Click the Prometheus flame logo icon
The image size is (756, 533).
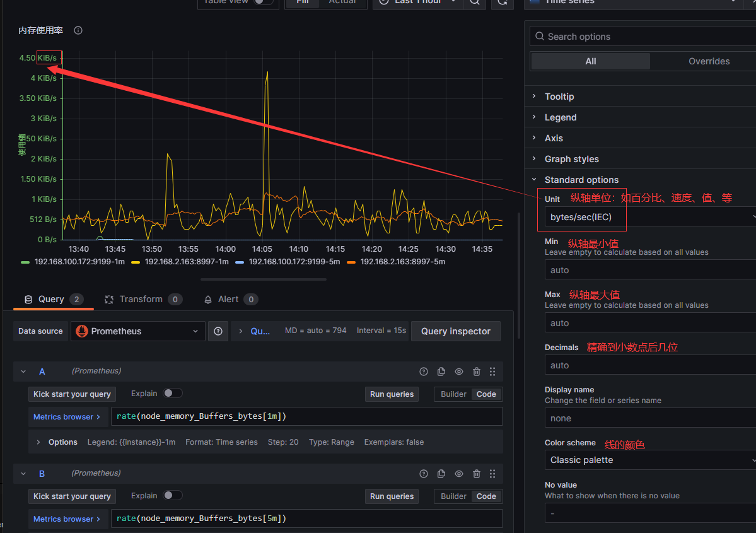[x=82, y=331]
